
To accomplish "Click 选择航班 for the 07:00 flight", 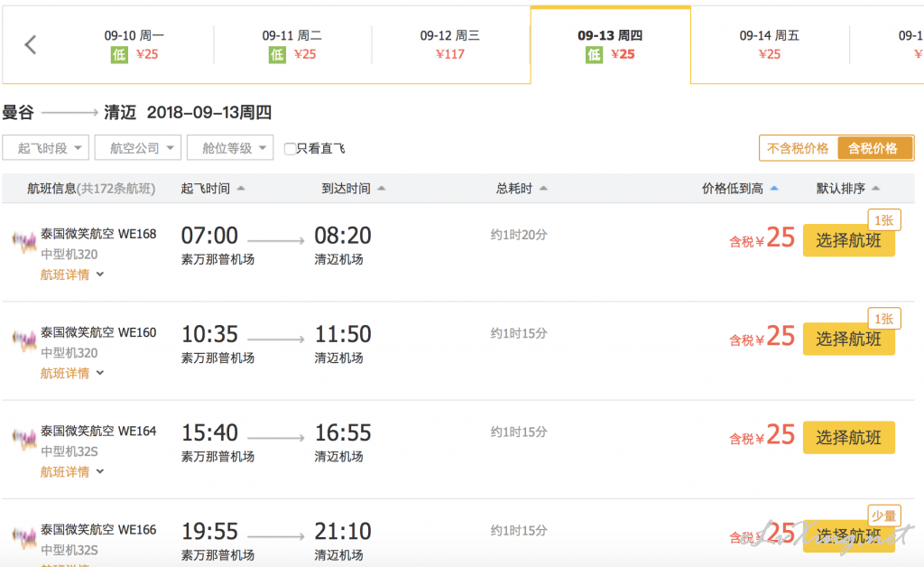I will click(848, 240).
